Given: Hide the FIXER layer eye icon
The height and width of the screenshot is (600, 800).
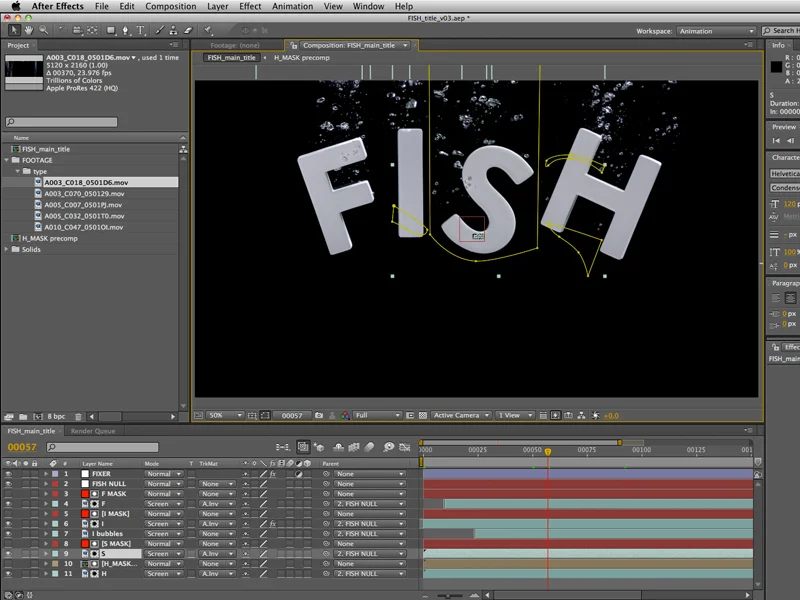Looking at the screenshot, I should 8,473.
